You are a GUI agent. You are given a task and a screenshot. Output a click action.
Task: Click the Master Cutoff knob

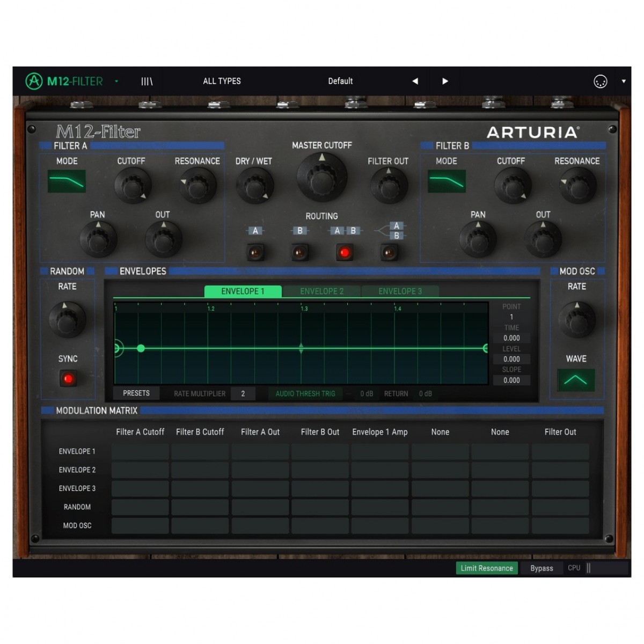click(321, 177)
